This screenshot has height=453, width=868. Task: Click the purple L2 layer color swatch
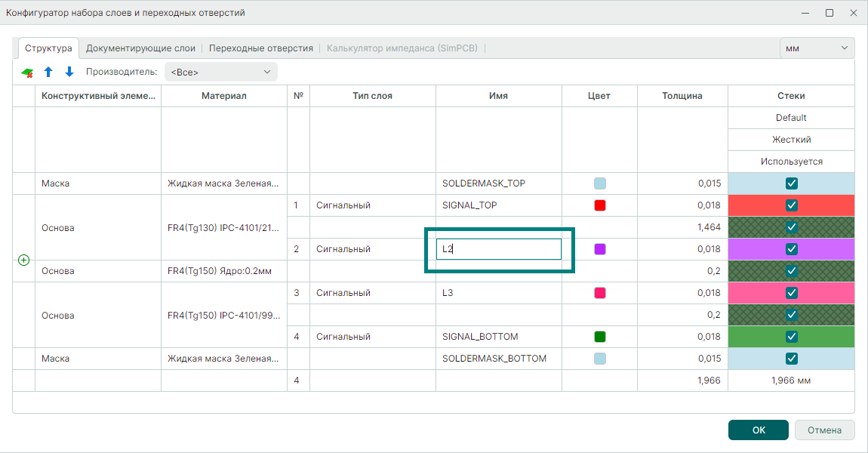pos(600,249)
